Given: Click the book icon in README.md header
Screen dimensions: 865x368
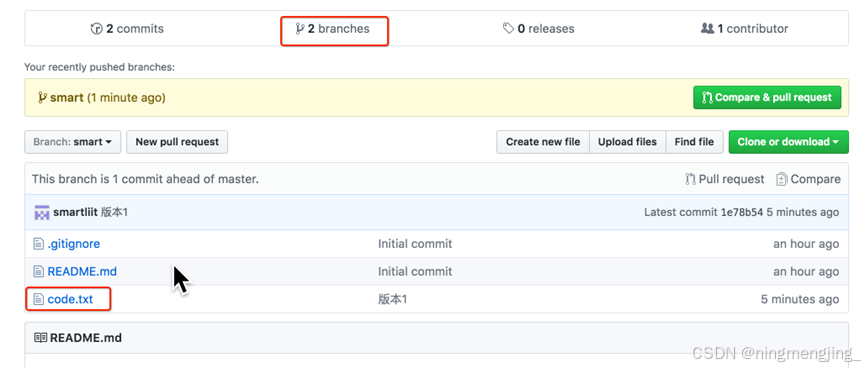Looking at the screenshot, I should coord(40,338).
